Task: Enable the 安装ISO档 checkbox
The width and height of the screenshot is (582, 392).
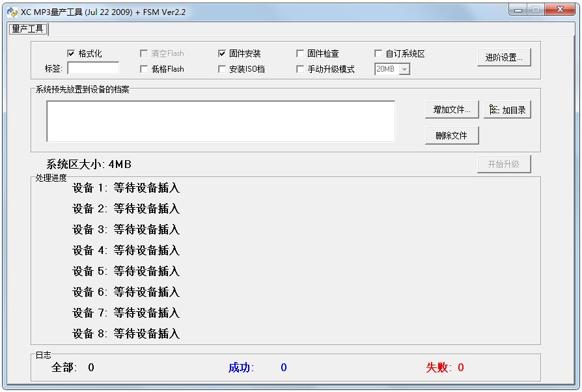Action: tap(222, 69)
